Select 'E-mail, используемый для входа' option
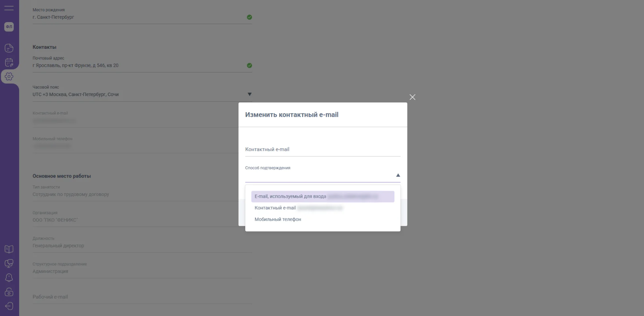This screenshot has width=644, height=316. click(290, 197)
